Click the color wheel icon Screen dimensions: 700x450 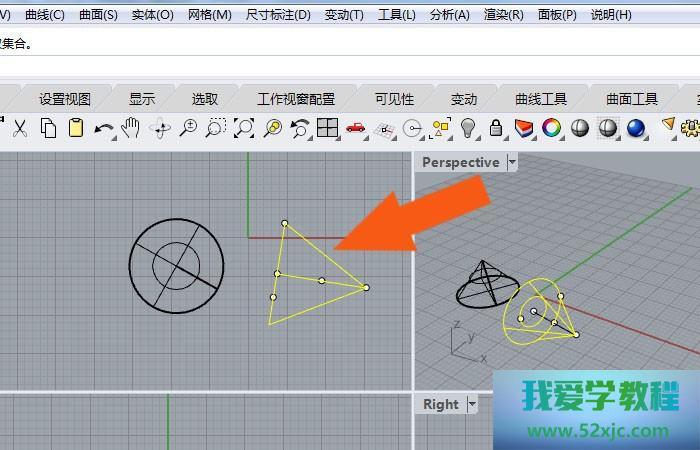551,128
